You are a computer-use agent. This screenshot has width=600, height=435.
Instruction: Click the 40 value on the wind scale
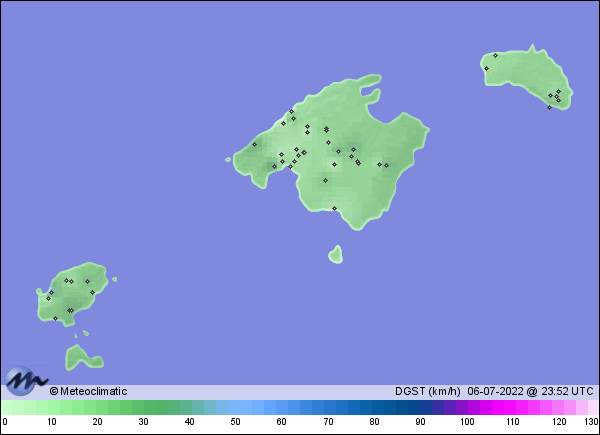pos(189,422)
